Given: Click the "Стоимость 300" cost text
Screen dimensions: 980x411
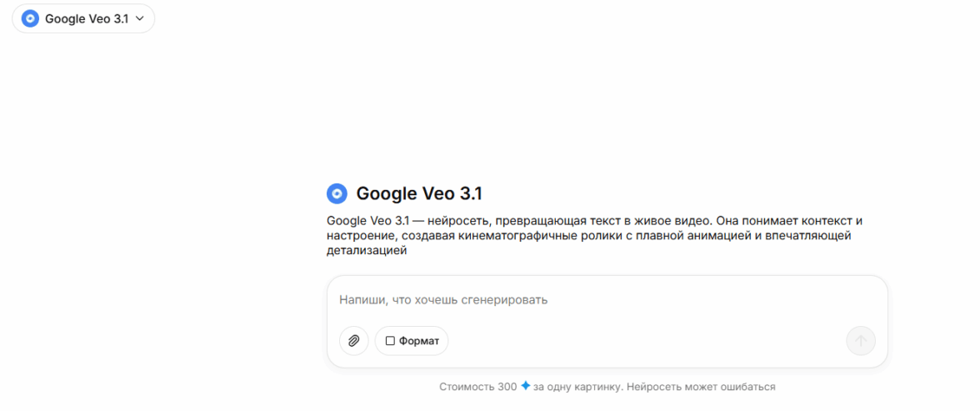Looking at the screenshot, I should [478, 387].
